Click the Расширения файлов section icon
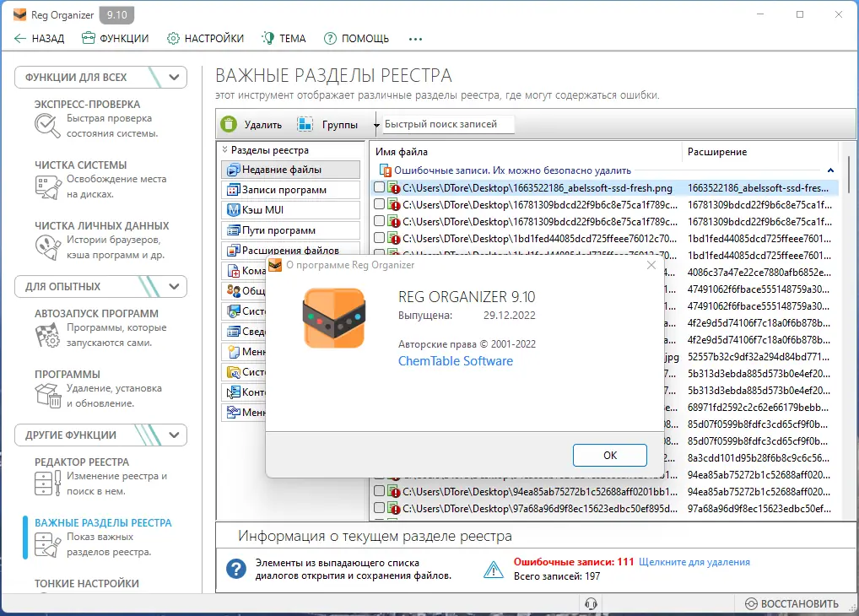 [x=234, y=251]
